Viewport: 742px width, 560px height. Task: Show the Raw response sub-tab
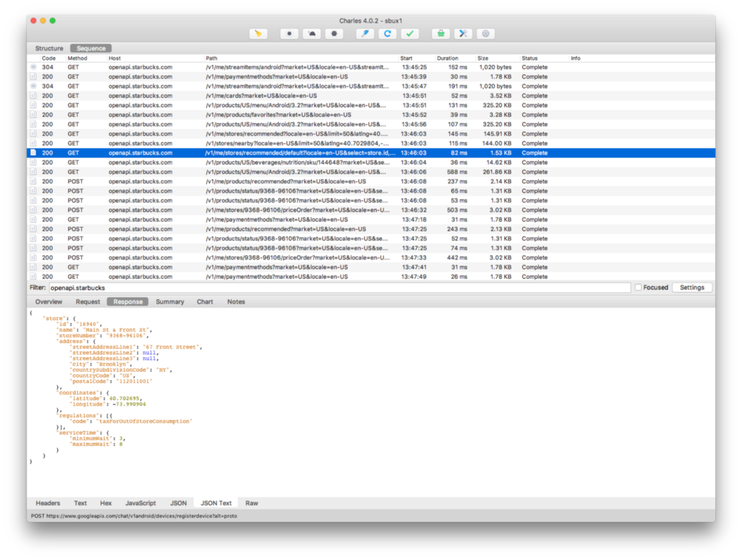coord(252,503)
